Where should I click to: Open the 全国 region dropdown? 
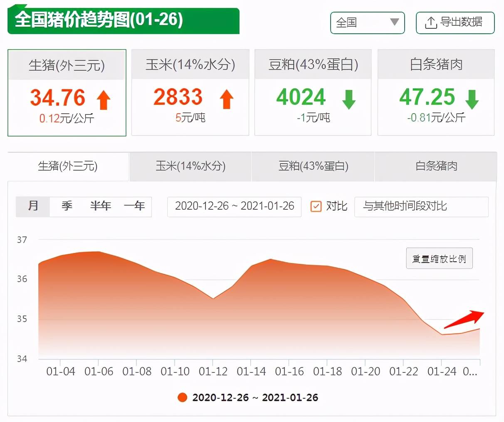pos(367,22)
